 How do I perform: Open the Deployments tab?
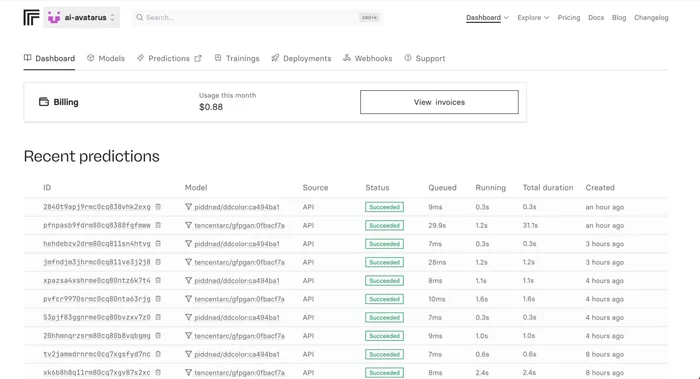tap(301, 58)
